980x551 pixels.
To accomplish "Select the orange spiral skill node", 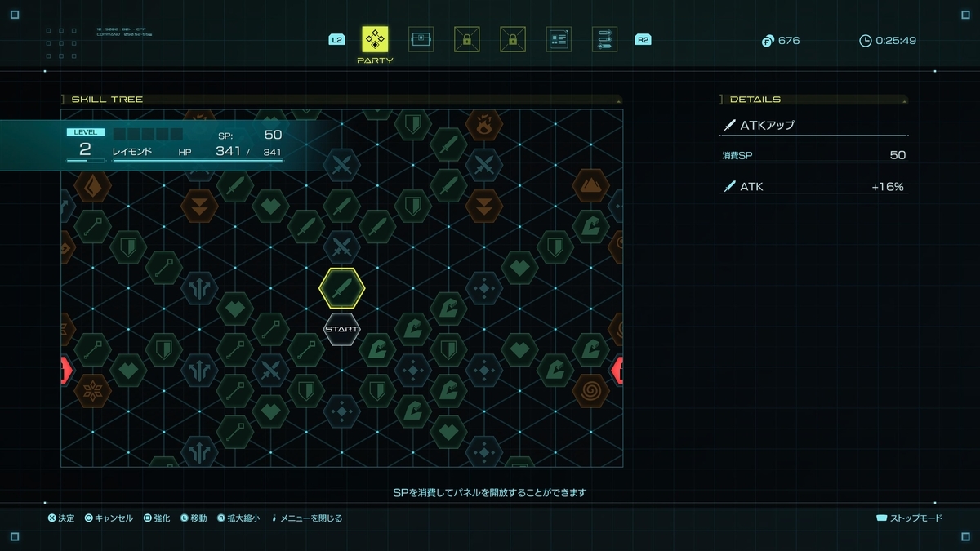I will (x=590, y=390).
